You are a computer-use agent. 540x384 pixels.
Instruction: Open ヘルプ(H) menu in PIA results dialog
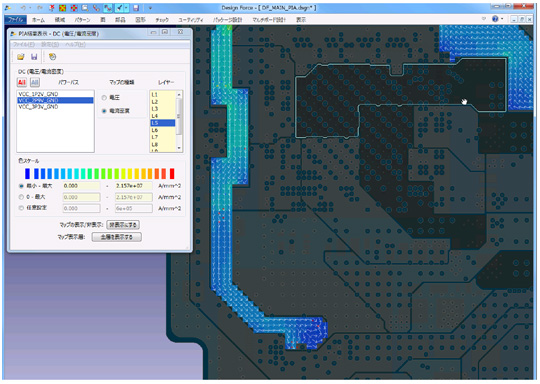75,44
